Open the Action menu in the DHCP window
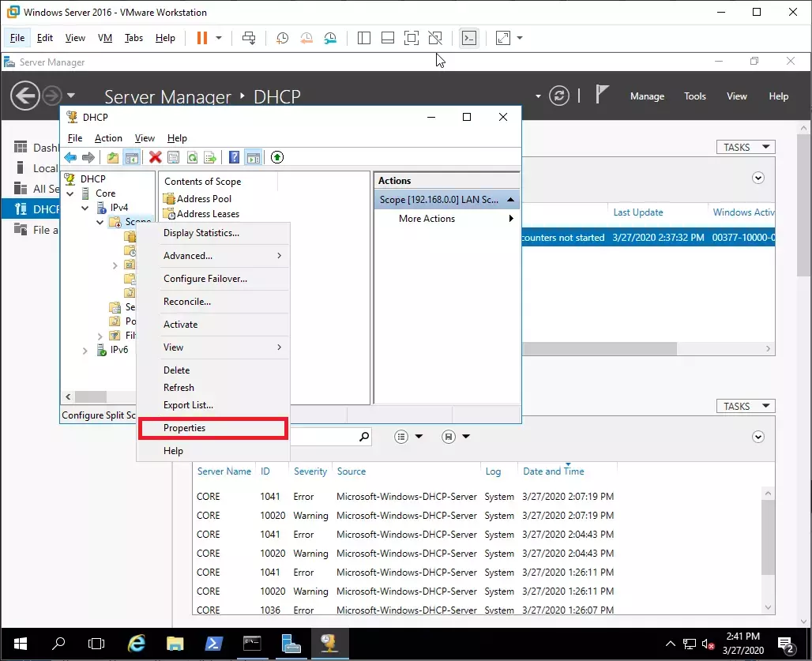This screenshot has height=661, width=812. [108, 138]
